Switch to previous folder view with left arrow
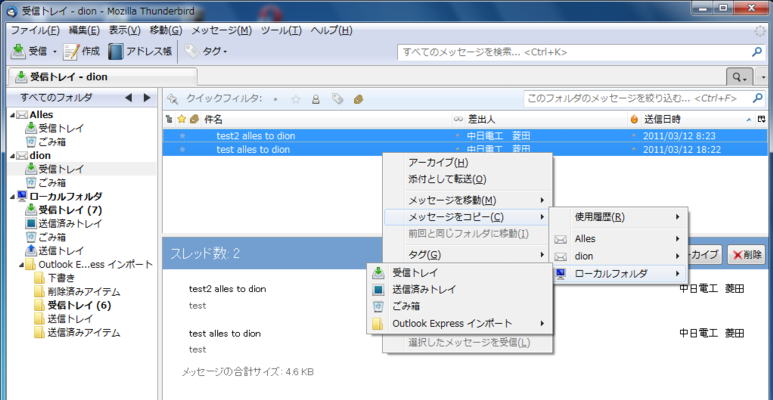 128,98
